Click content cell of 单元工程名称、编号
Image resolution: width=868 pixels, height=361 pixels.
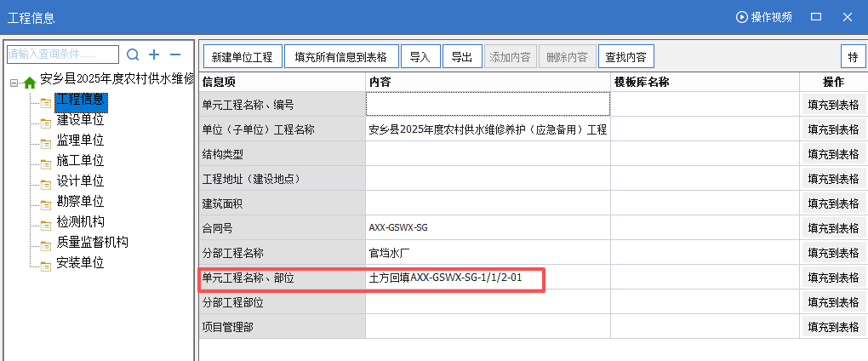click(x=488, y=104)
